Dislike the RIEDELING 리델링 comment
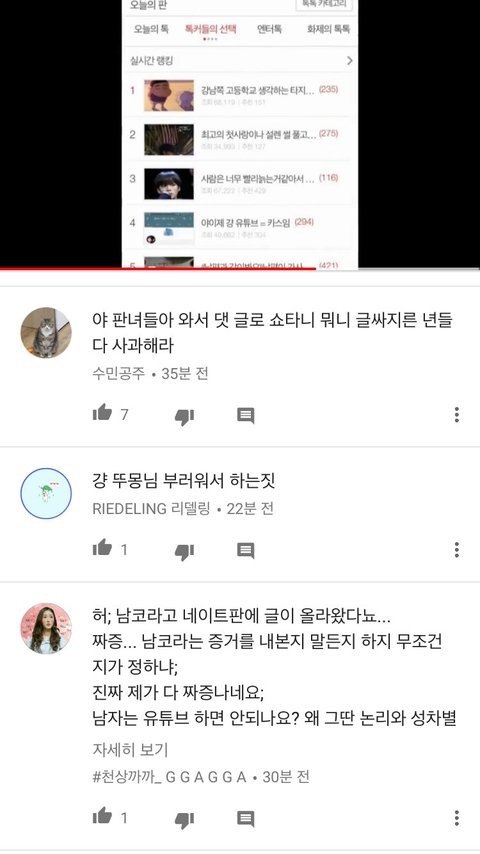This screenshot has width=480, height=854. tap(184, 551)
